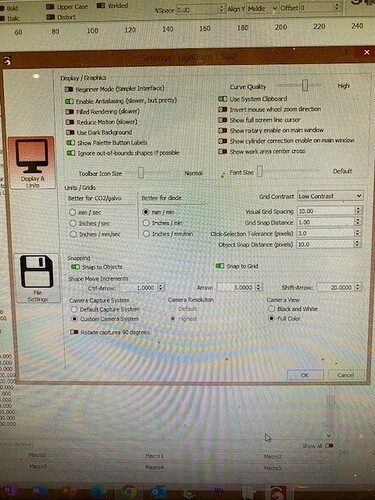
Task: Click the LightBurn icon in the taskbar
Action: coord(277,493)
